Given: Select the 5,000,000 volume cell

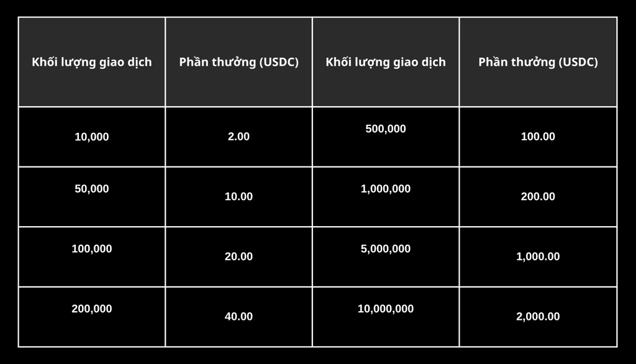Looking at the screenshot, I should tap(386, 257).
